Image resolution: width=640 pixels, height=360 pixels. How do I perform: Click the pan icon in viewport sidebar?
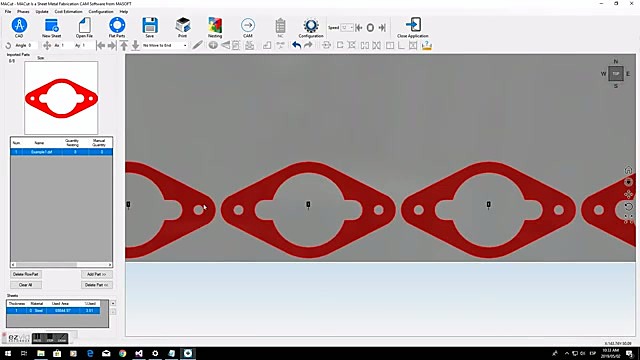[629, 194]
